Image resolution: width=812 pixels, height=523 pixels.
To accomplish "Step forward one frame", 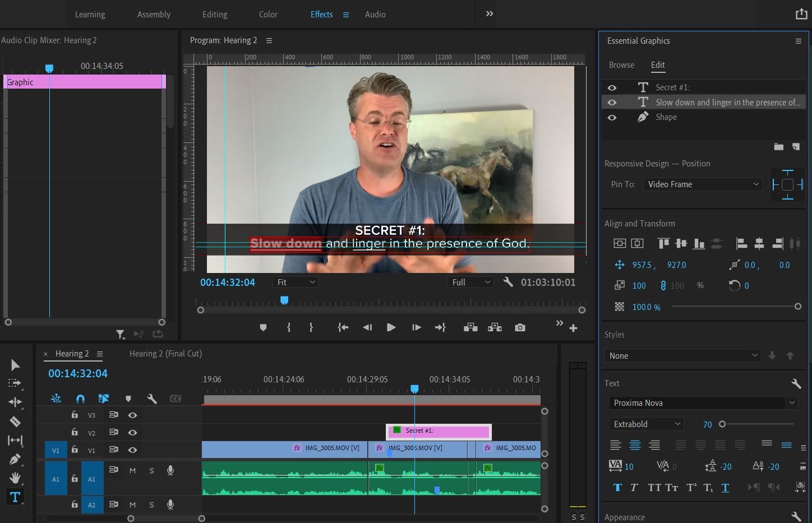I will (416, 327).
